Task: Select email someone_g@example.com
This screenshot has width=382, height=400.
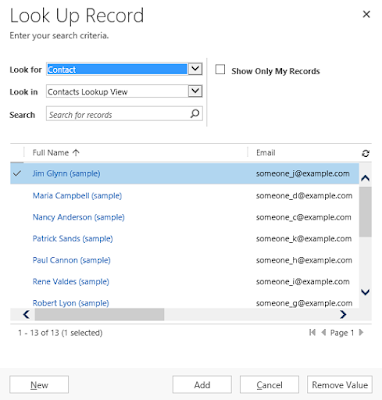Action: tap(304, 303)
